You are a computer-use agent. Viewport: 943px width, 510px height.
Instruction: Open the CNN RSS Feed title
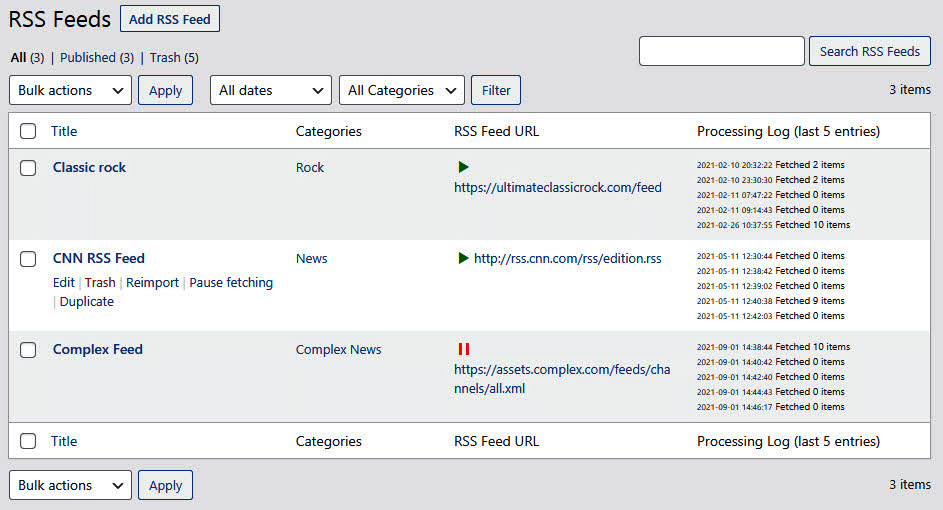pos(99,258)
